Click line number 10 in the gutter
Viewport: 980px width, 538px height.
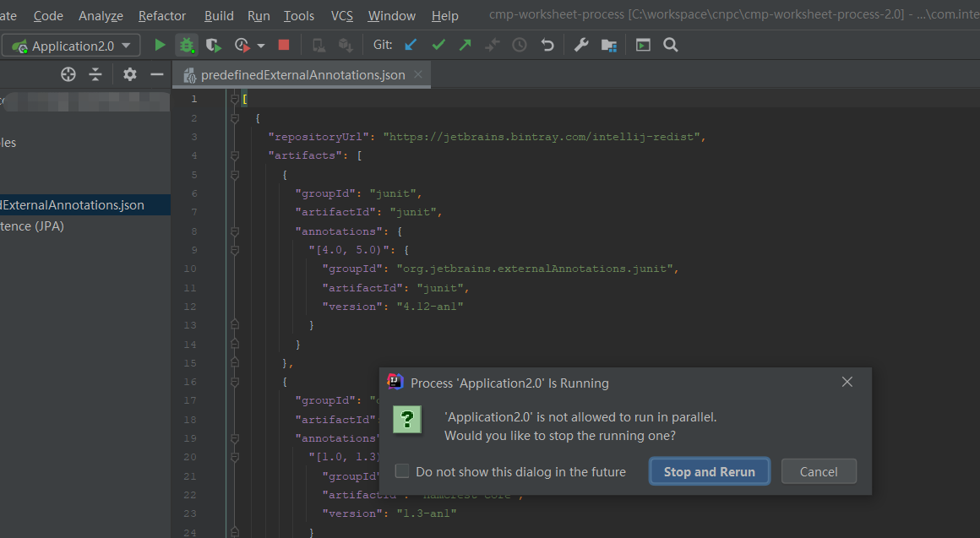pyautogui.click(x=190, y=269)
